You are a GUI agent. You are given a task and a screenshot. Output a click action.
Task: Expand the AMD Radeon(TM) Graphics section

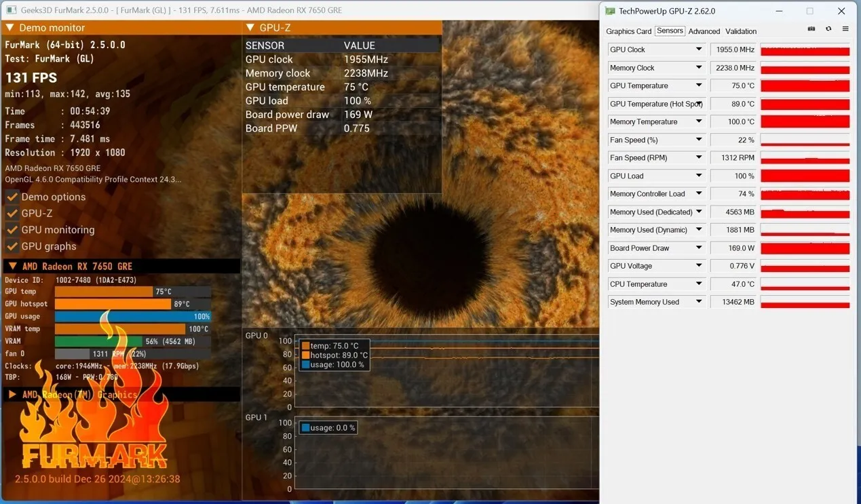pyautogui.click(x=12, y=395)
